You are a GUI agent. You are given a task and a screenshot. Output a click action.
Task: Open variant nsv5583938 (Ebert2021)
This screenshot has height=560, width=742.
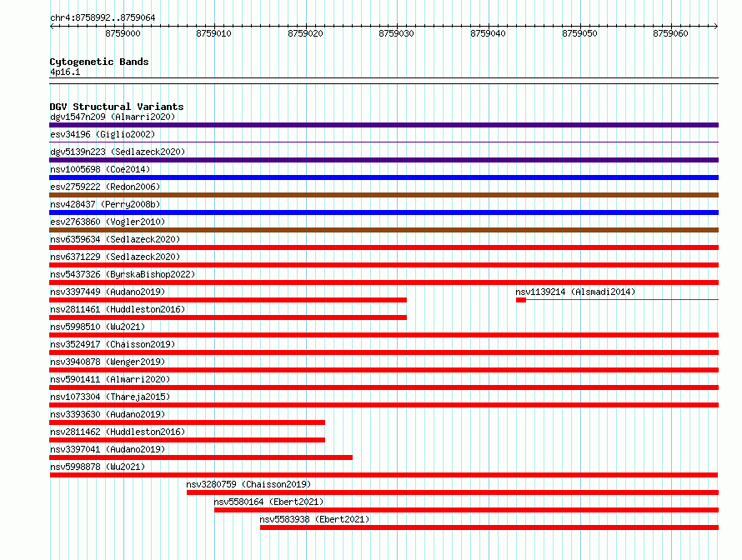314,519
